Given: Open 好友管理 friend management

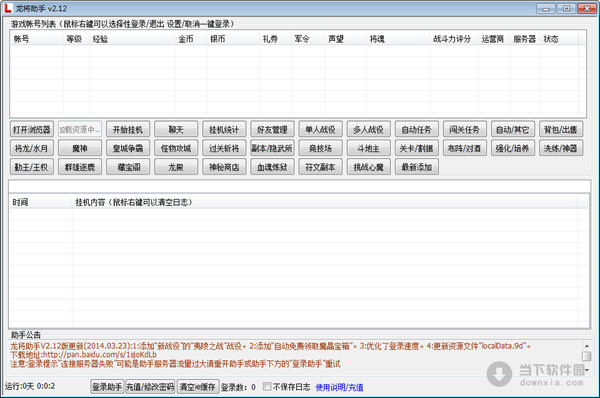Looking at the screenshot, I should click(272, 129).
